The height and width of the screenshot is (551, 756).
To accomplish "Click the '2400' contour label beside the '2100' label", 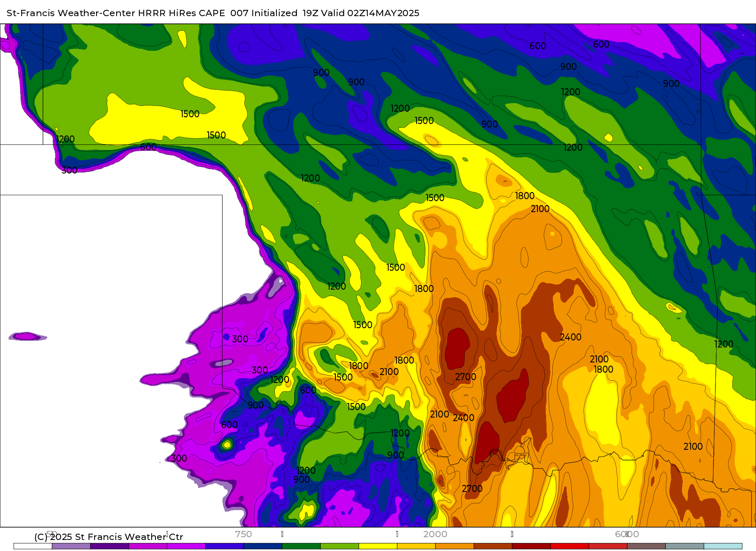I will tap(463, 418).
